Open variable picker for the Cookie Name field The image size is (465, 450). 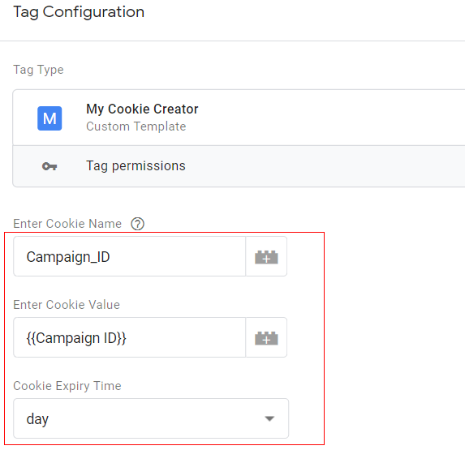point(266,257)
